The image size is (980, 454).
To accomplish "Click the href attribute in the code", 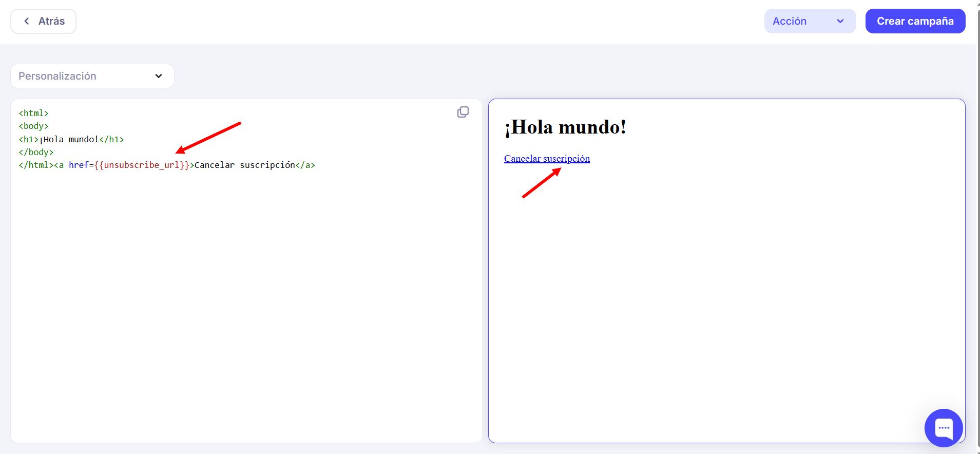I will click(79, 165).
